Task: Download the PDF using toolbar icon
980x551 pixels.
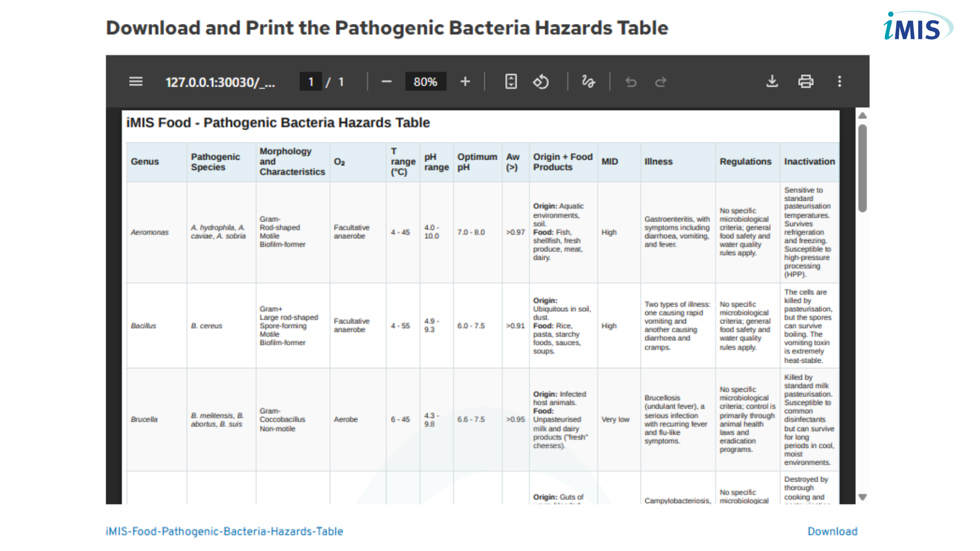Action: coord(772,82)
